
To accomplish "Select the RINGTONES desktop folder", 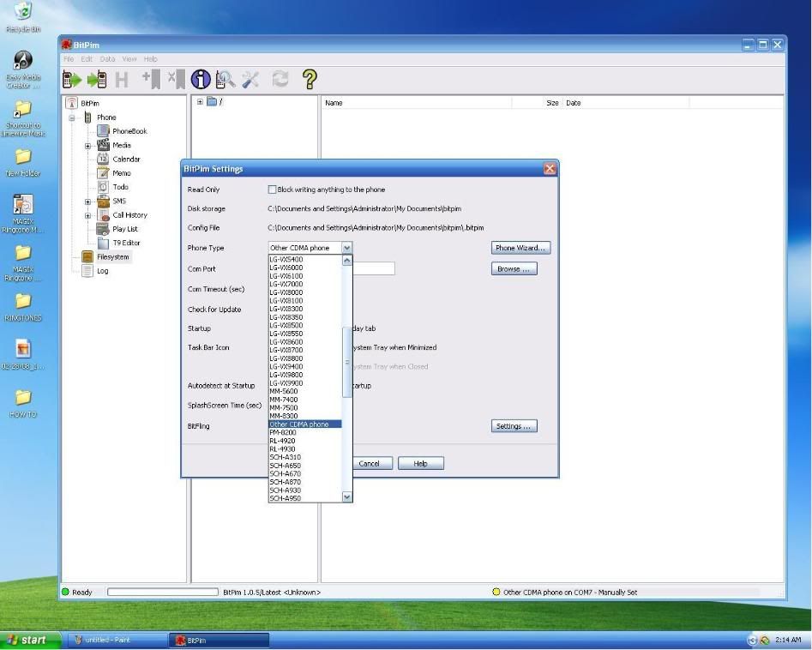I will 23,307.
